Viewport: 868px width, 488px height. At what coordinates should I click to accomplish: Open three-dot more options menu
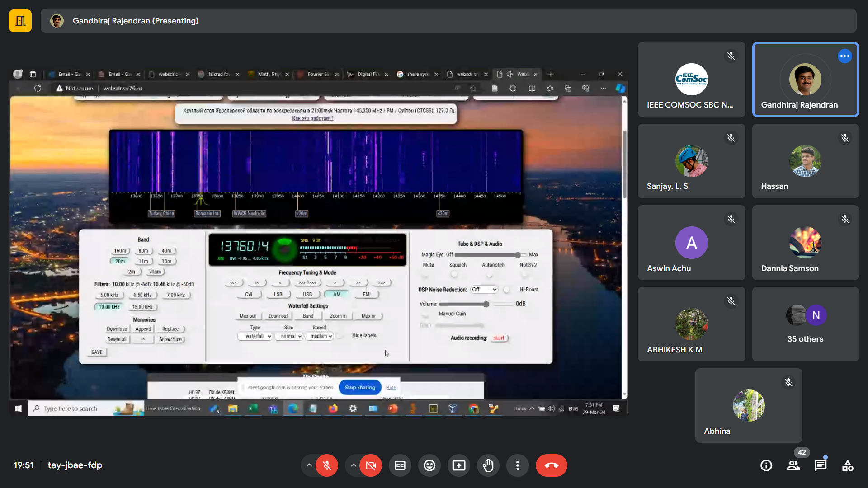[518, 465]
